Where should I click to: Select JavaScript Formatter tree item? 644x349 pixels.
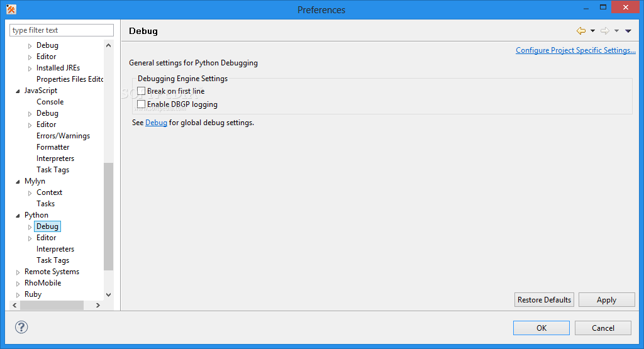(53, 147)
